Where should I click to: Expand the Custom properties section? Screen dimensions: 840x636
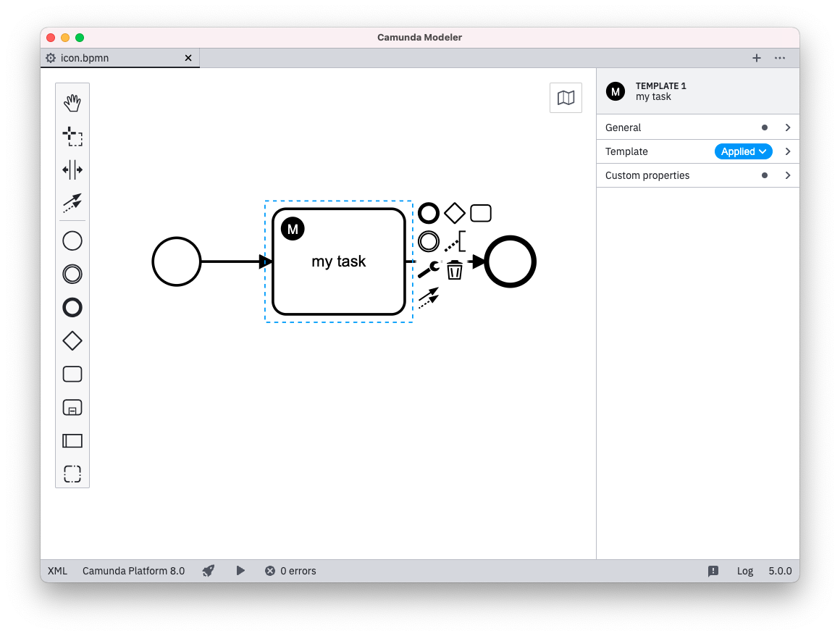(697, 175)
